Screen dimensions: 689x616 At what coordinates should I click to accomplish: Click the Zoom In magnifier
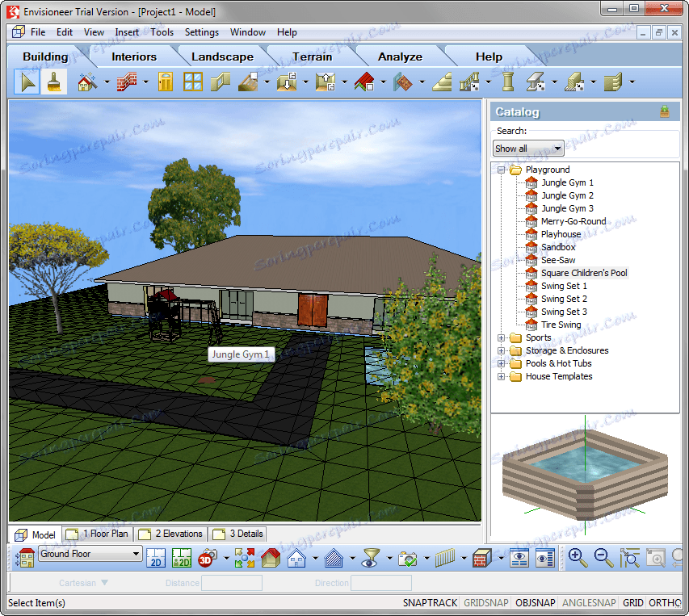pyautogui.click(x=578, y=558)
